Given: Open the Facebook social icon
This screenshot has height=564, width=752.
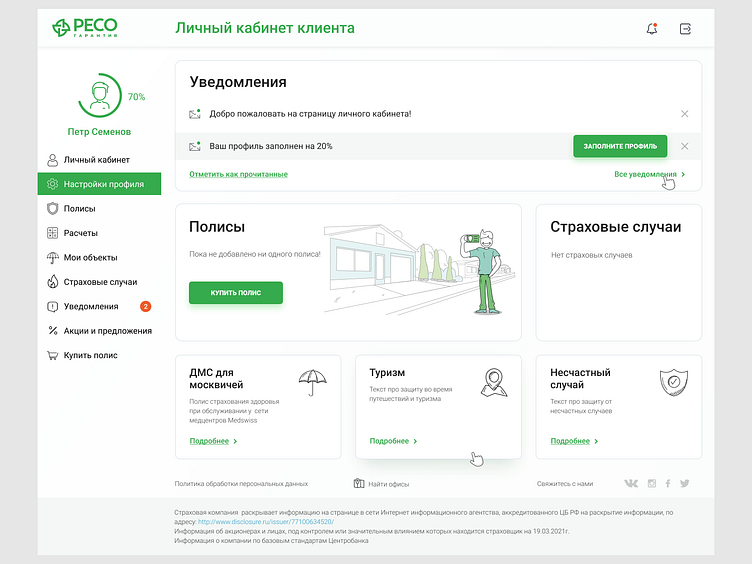Looking at the screenshot, I should coord(668,483).
